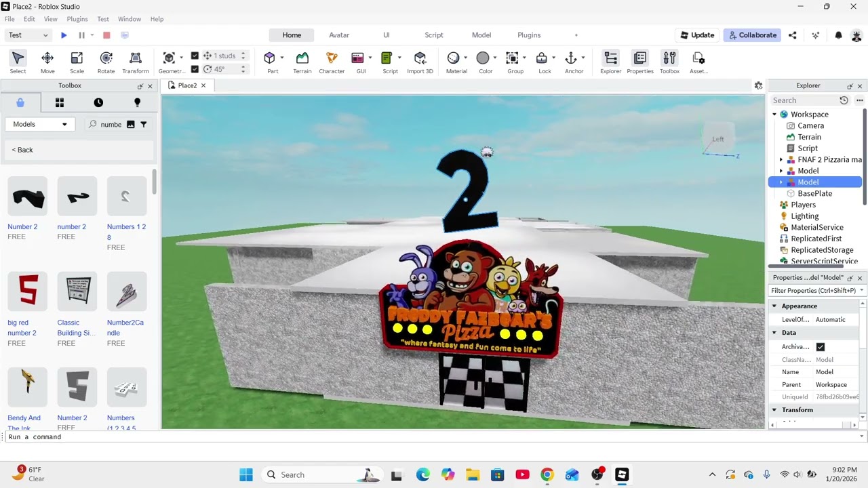Open the Character tool
868x488 pixels.
332,62
